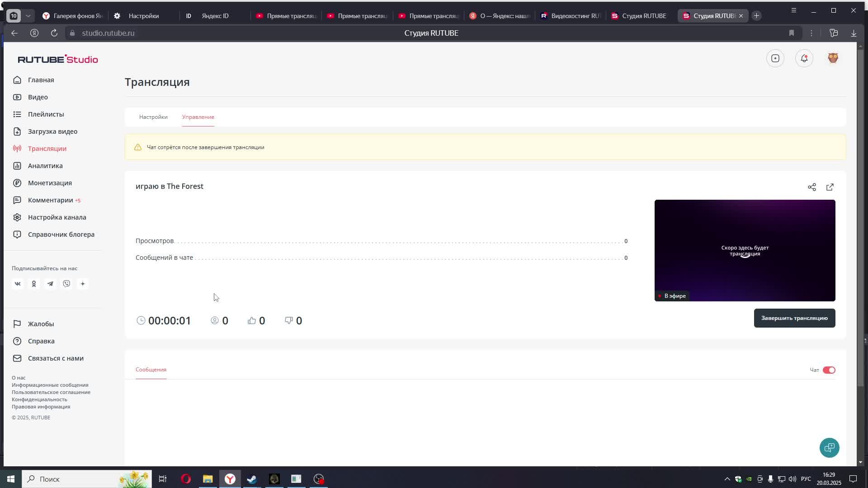Toggle the Чат switch off

coord(829,370)
